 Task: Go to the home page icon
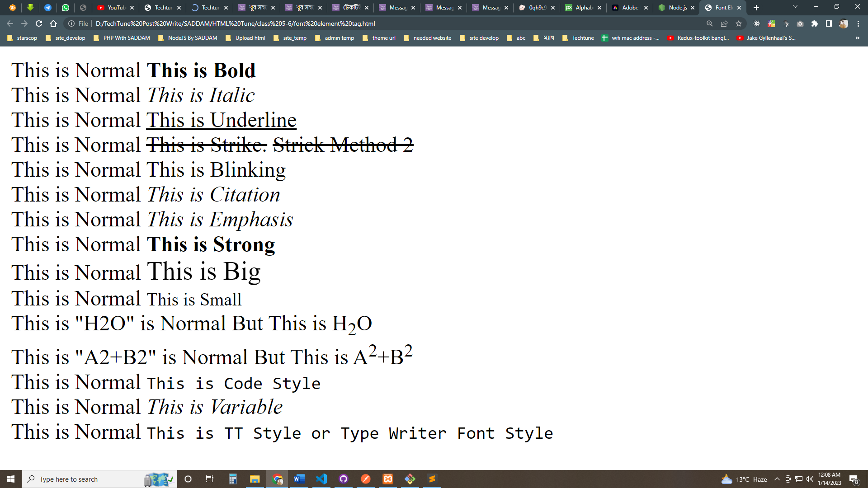(53, 23)
